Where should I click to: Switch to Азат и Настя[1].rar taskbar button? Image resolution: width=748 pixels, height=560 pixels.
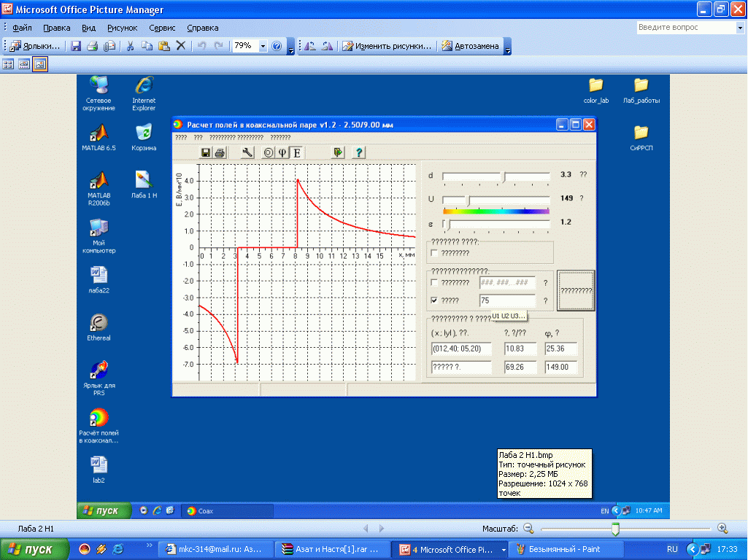point(333,550)
